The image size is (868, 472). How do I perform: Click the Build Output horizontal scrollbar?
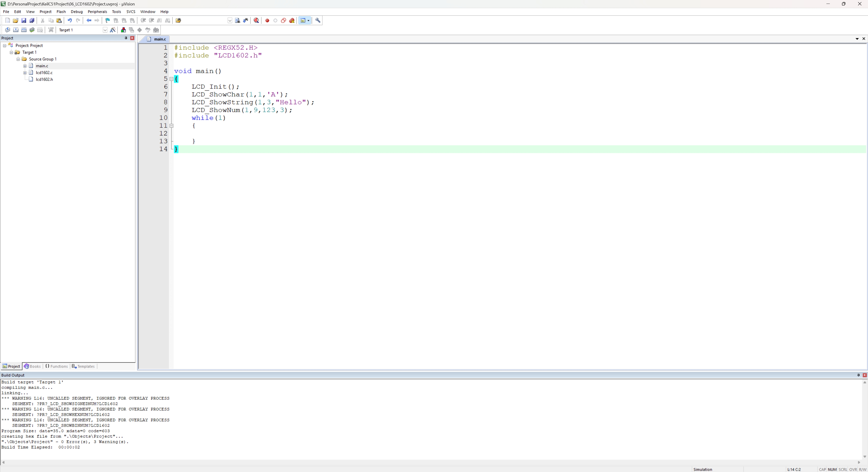[x=431, y=462]
